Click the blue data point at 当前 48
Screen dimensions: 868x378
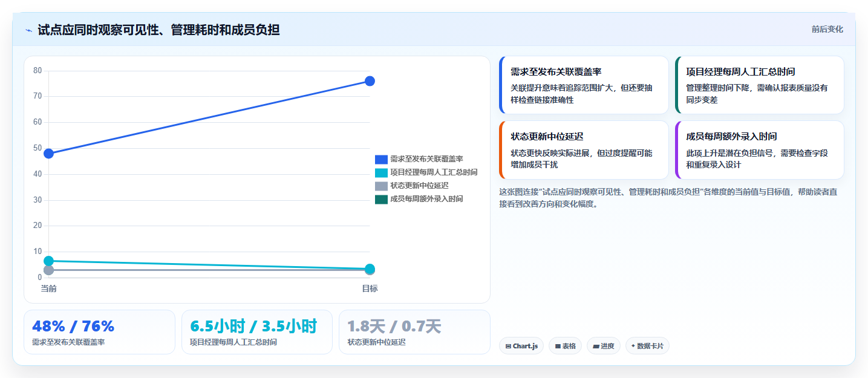click(x=49, y=154)
